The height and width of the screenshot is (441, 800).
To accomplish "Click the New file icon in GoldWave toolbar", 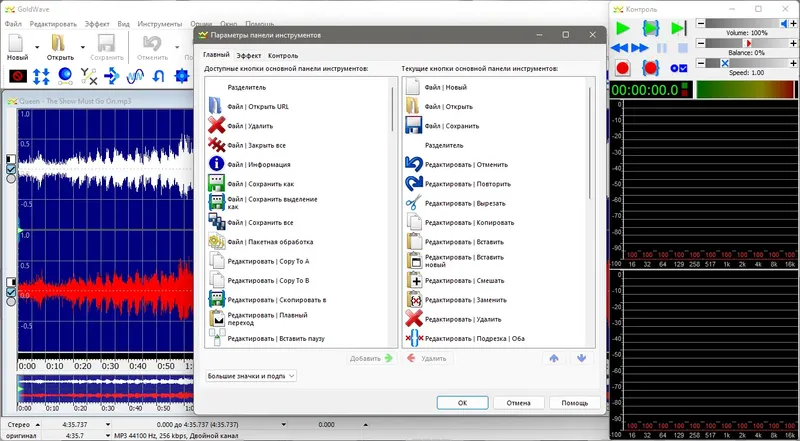I will [17, 43].
